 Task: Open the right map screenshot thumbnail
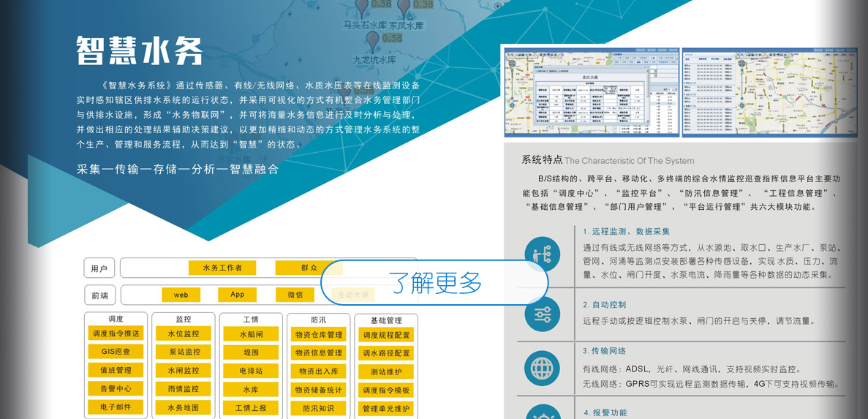pos(769,92)
